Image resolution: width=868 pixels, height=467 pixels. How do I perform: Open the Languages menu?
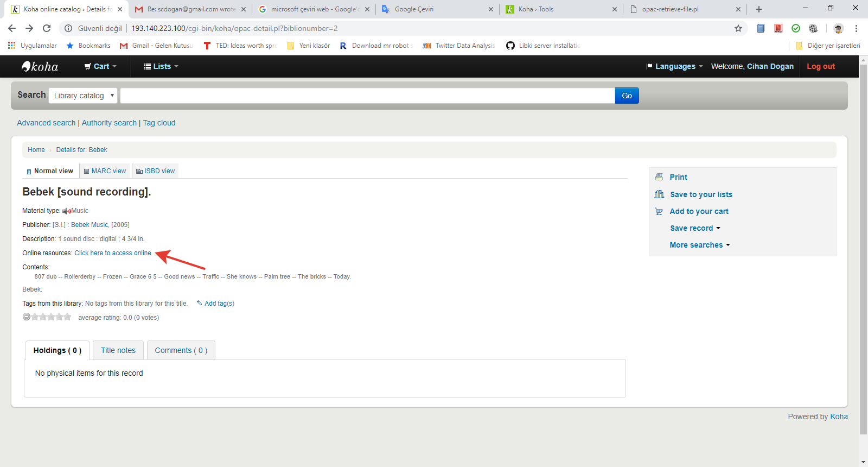click(x=674, y=66)
